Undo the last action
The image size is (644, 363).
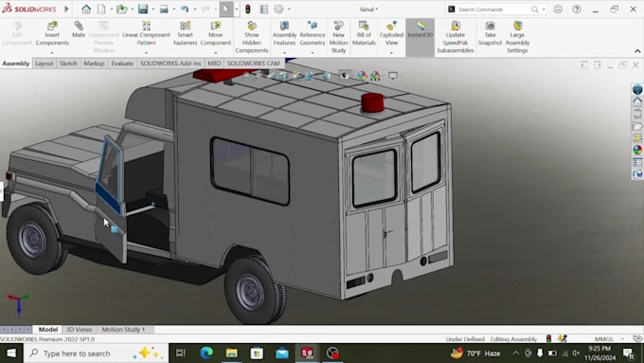coord(185,9)
